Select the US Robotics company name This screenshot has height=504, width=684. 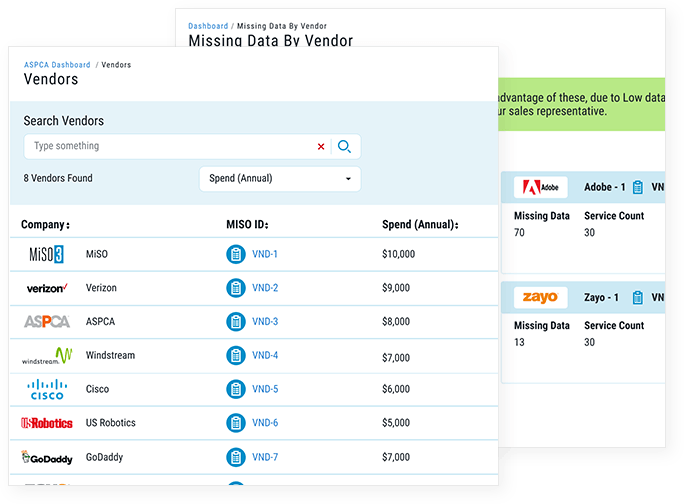tap(111, 423)
